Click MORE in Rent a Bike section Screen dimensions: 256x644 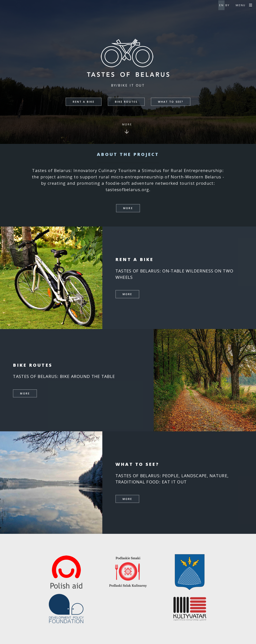click(x=127, y=294)
